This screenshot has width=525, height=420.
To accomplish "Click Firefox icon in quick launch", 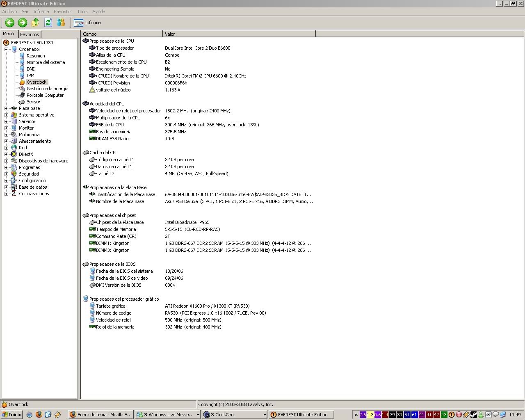I will pyautogui.click(x=39, y=415).
